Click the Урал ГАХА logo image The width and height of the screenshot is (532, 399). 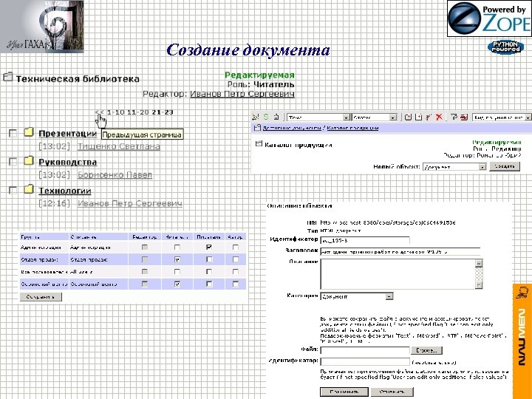[x=42, y=27]
